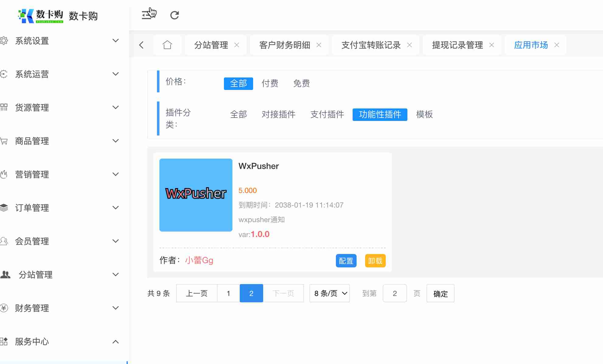Viewport: 603px width, 364px height.
Task: Close the 支付宝转账记录 tab
Action: click(410, 45)
